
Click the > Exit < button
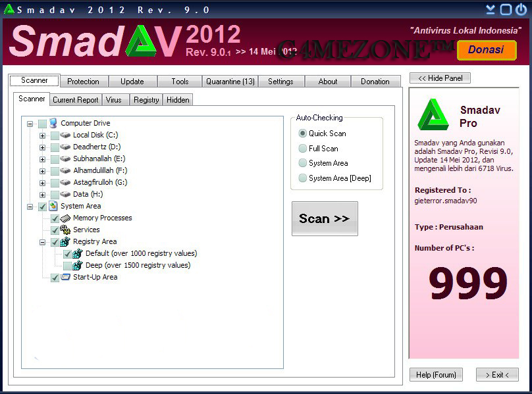(x=497, y=375)
